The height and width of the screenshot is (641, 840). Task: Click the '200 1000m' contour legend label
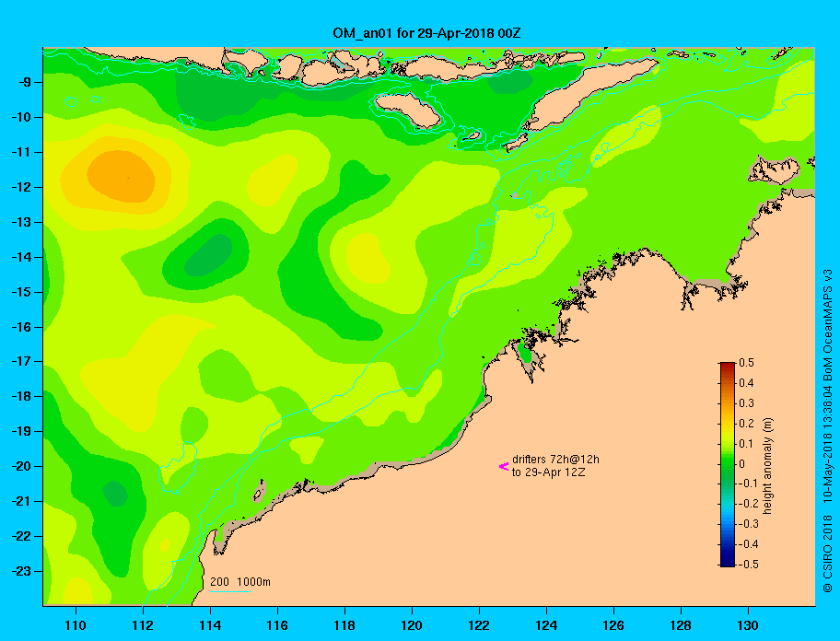click(x=240, y=581)
